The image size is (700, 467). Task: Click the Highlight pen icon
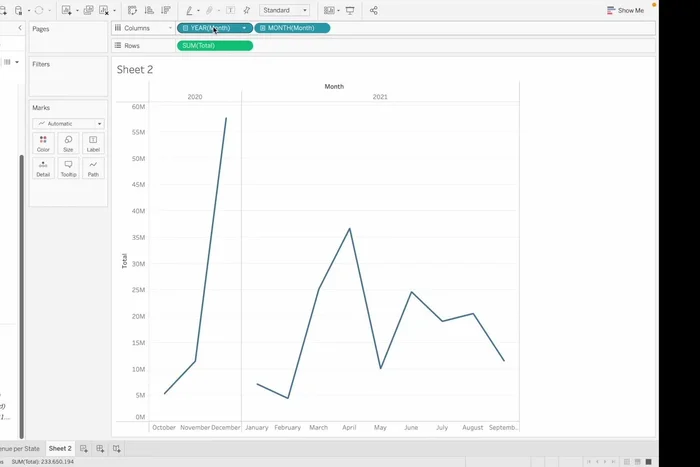coord(189,10)
